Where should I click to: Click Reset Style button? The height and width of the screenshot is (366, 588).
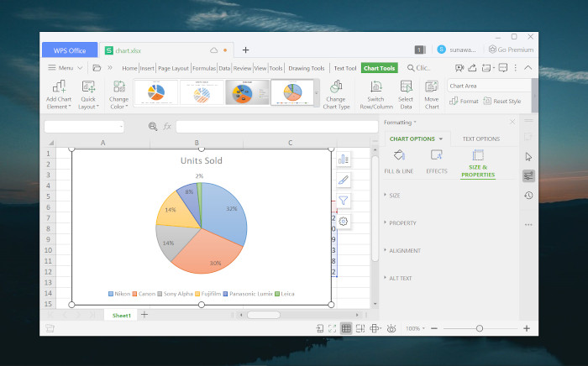coord(502,101)
